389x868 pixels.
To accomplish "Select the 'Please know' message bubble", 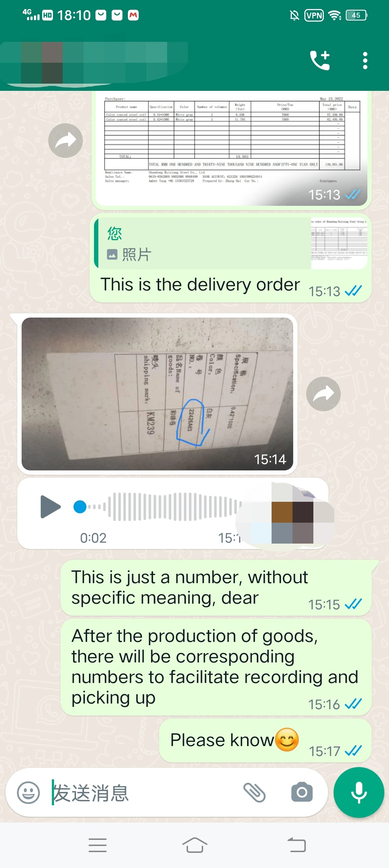I will (x=265, y=741).
